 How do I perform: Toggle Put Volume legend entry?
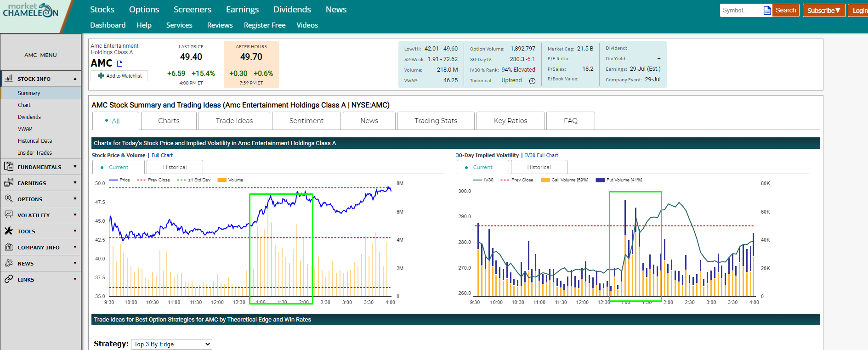click(619, 180)
